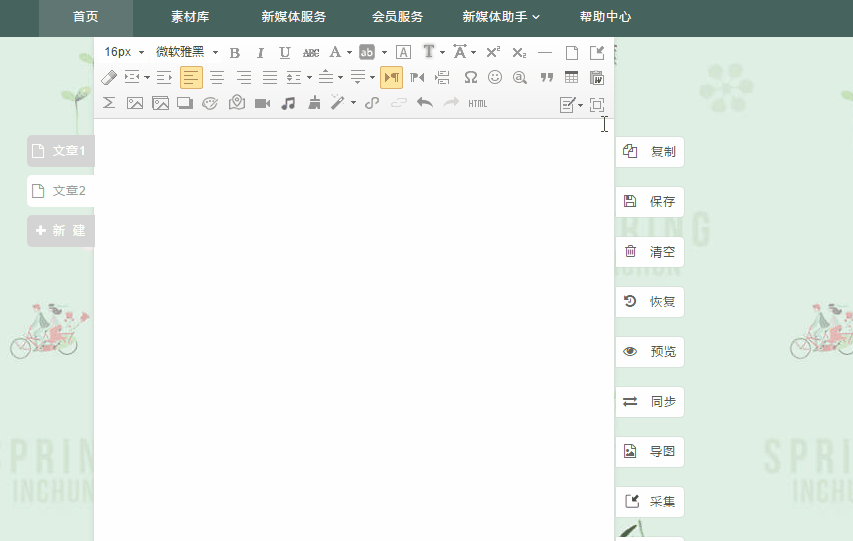
Task: Insert a map location
Action: [x=237, y=102]
